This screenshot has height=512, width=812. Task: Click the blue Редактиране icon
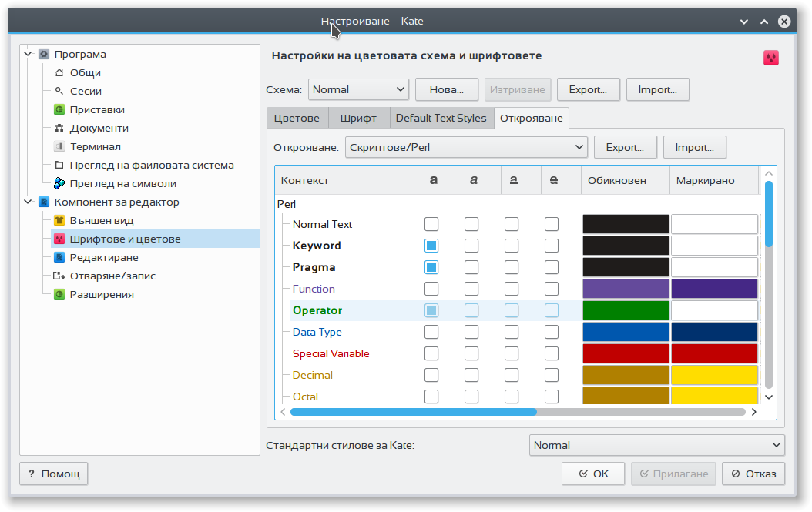(59, 257)
